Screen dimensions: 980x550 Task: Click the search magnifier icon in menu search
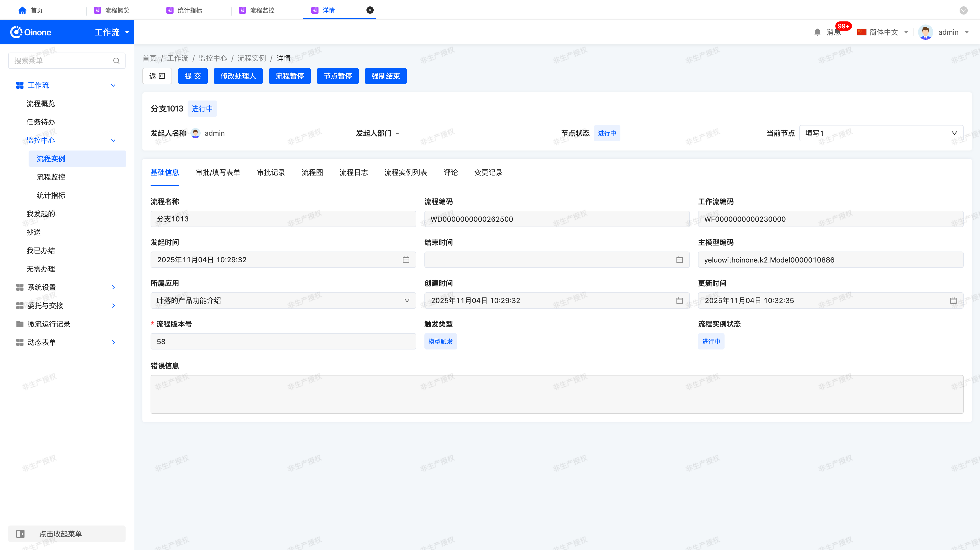coord(116,61)
